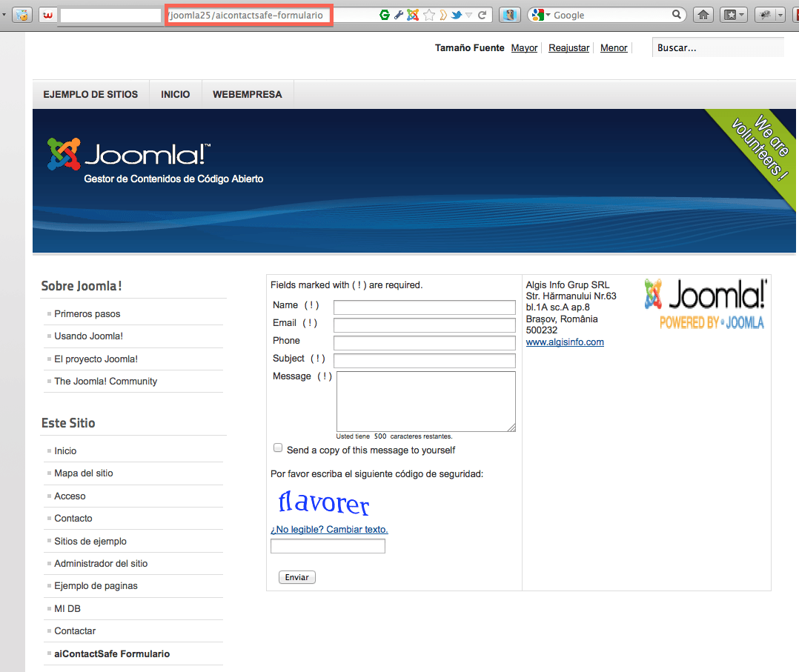This screenshot has width=799, height=672.
Task: Click the green G icon in address bar
Action: (x=385, y=16)
